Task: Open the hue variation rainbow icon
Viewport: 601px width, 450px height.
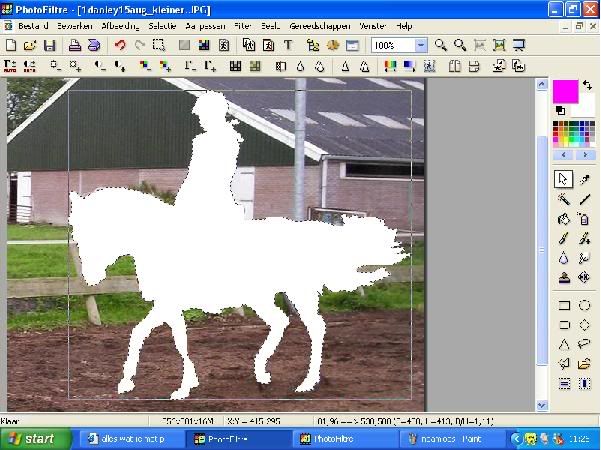Action: (x=390, y=66)
